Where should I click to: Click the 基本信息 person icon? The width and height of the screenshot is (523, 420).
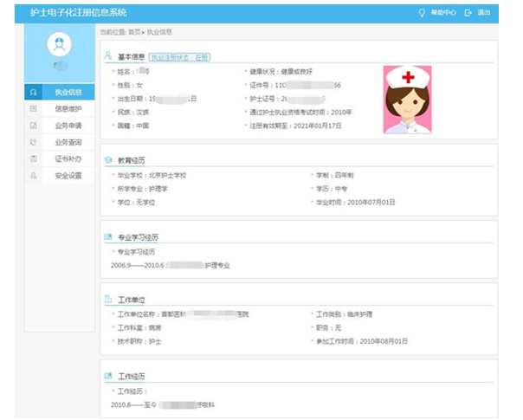[108, 56]
